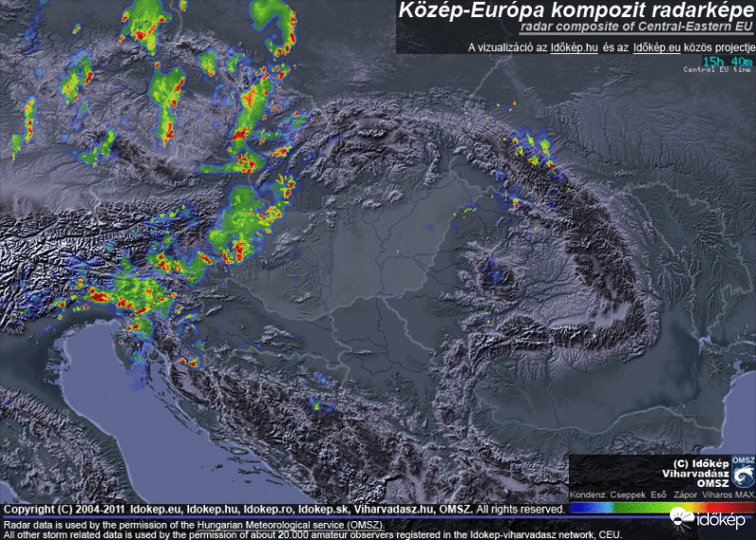This screenshot has height=540, width=756.
Task: Click the Viharvadász text in credits box
Action: click(x=695, y=472)
